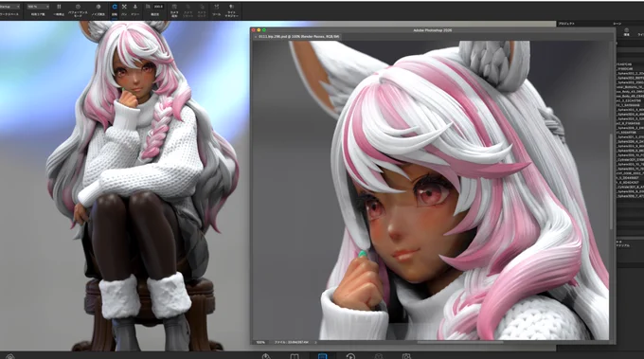The width and height of the screenshot is (644, 359).
Task: Toggle the highlighted Project panel icon in the bottom bar
Action: [x=322, y=356]
